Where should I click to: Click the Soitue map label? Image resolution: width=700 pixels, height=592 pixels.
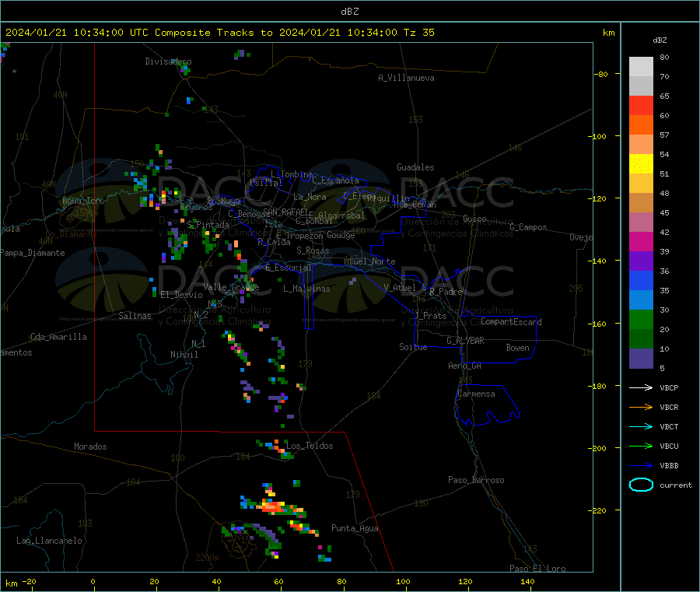(x=413, y=347)
